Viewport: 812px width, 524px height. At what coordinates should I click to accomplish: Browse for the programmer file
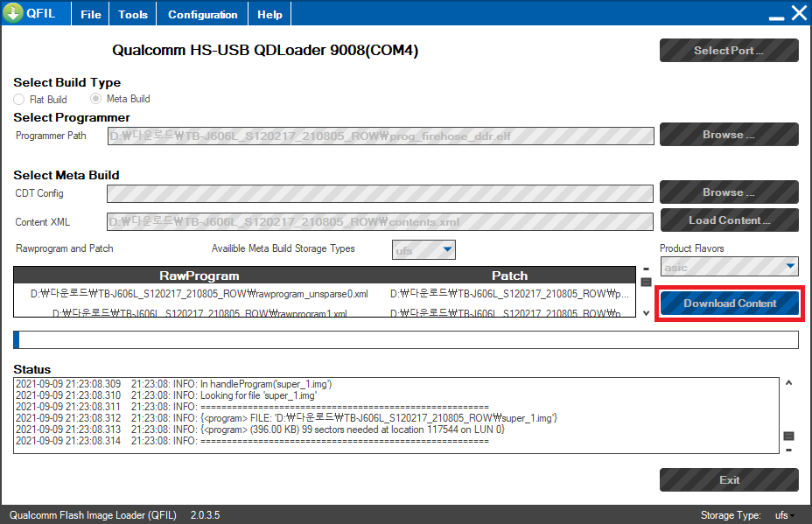click(x=729, y=134)
